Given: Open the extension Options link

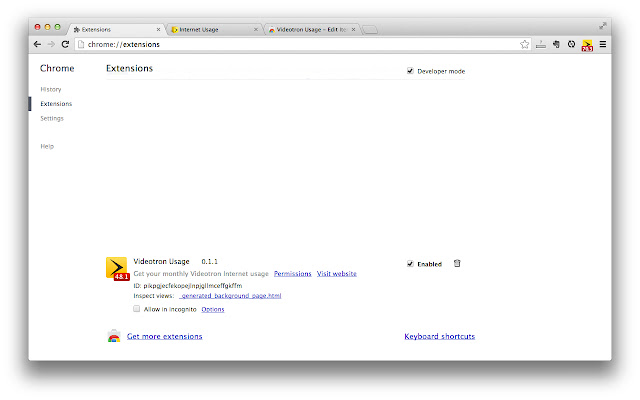Looking at the screenshot, I should tap(213, 309).
